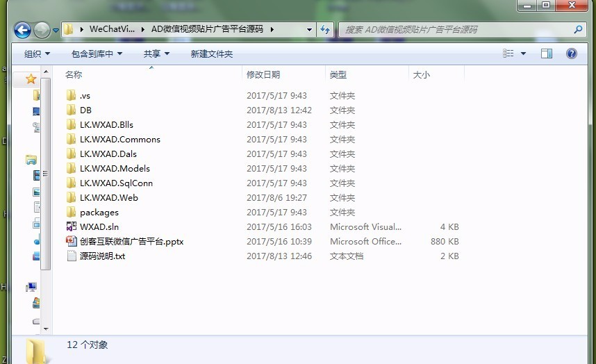The height and width of the screenshot is (364, 596).
Task: Select name text LK.WXAD.Web
Action: (108, 197)
